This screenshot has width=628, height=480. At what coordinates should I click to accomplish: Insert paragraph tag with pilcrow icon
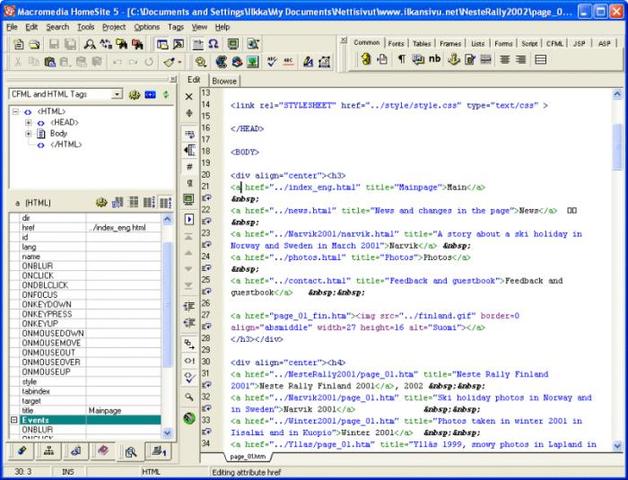point(401,60)
